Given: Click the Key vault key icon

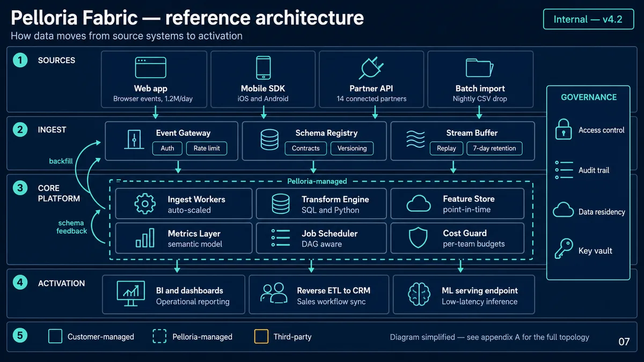Looking at the screenshot, I should [x=563, y=249].
